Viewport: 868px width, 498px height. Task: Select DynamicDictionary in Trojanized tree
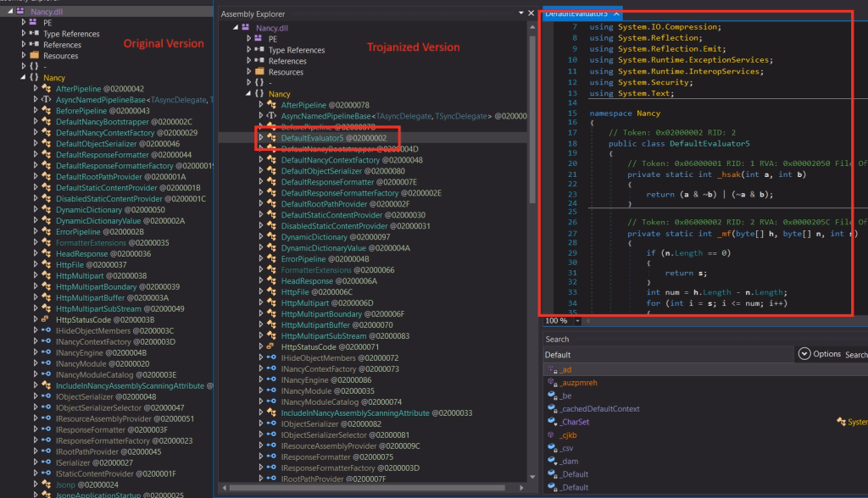click(314, 237)
